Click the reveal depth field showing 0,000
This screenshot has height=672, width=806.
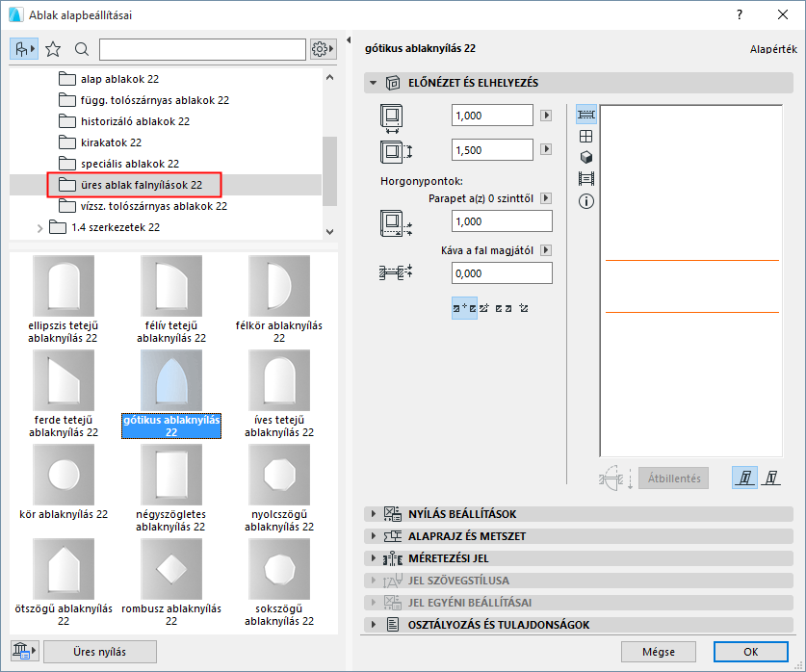pyautogui.click(x=502, y=273)
